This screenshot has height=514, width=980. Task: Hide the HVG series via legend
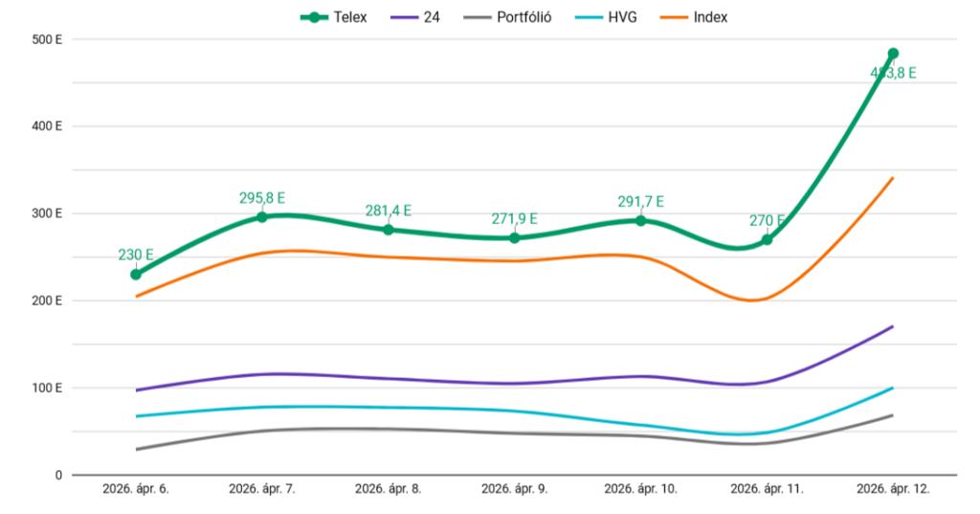pyautogui.click(x=620, y=17)
